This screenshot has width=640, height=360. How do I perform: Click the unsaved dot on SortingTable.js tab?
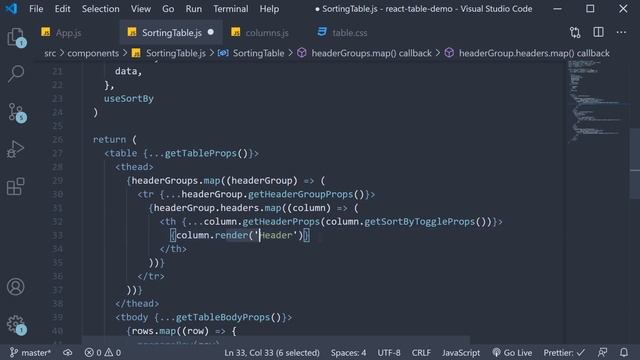click(x=211, y=32)
